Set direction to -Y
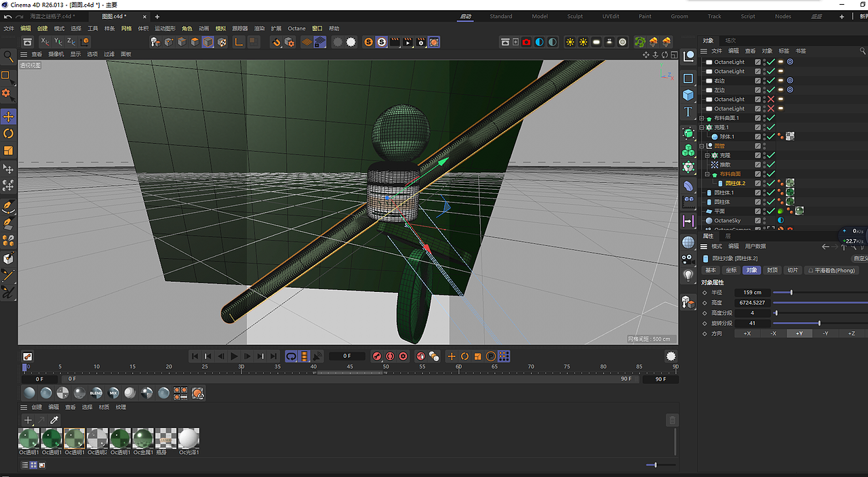The image size is (868, 477). point(825,333)
